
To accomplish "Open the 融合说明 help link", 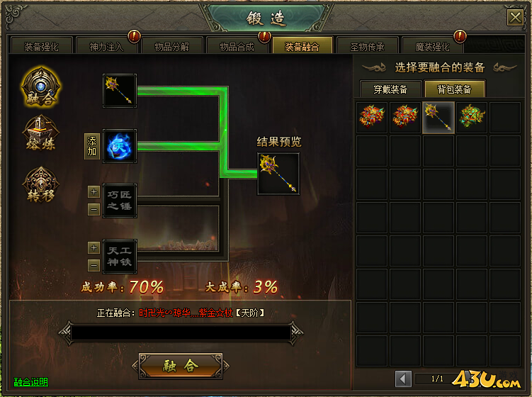I will pos(31,381).
